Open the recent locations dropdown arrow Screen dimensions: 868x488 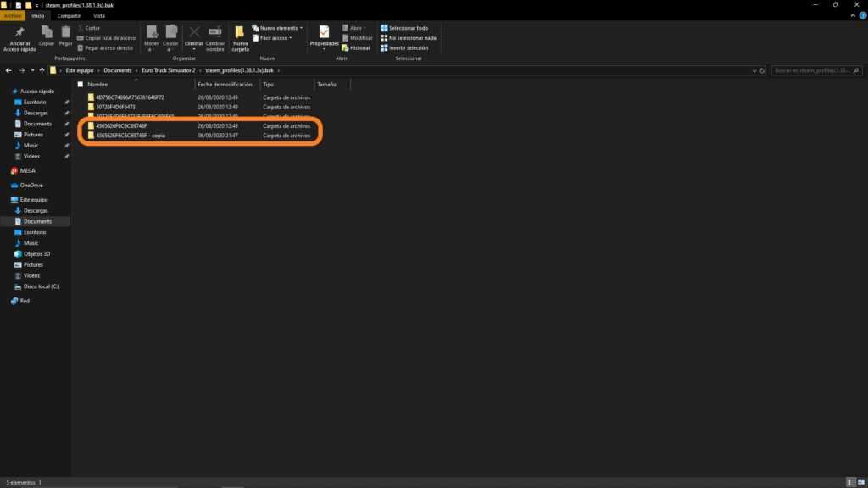[31, 70]
